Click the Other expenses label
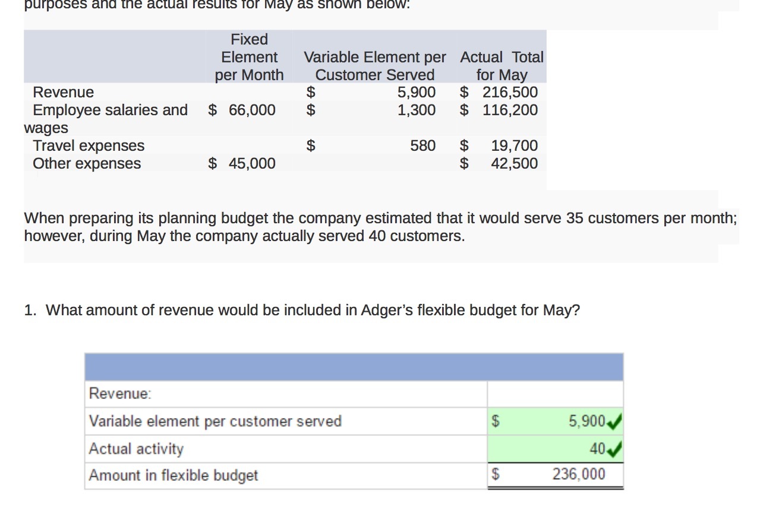This screenshot has height=532, width=782. [x=87, y=163]
